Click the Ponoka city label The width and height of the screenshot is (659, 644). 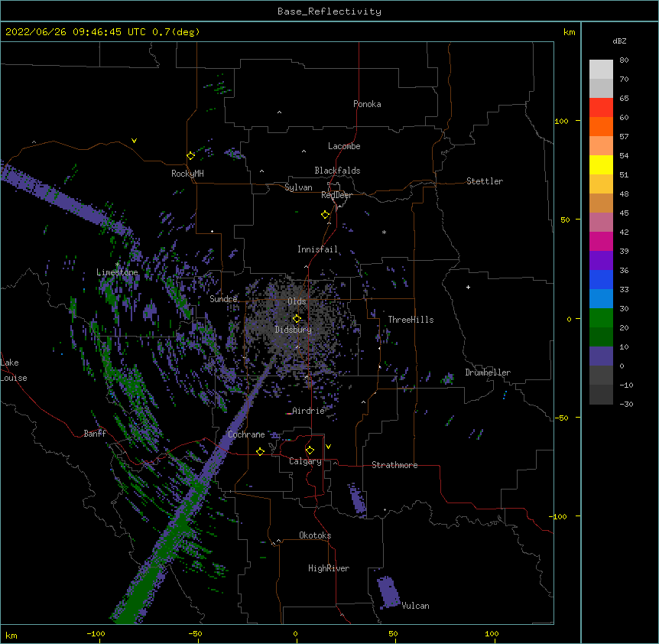tap(367, 104)
